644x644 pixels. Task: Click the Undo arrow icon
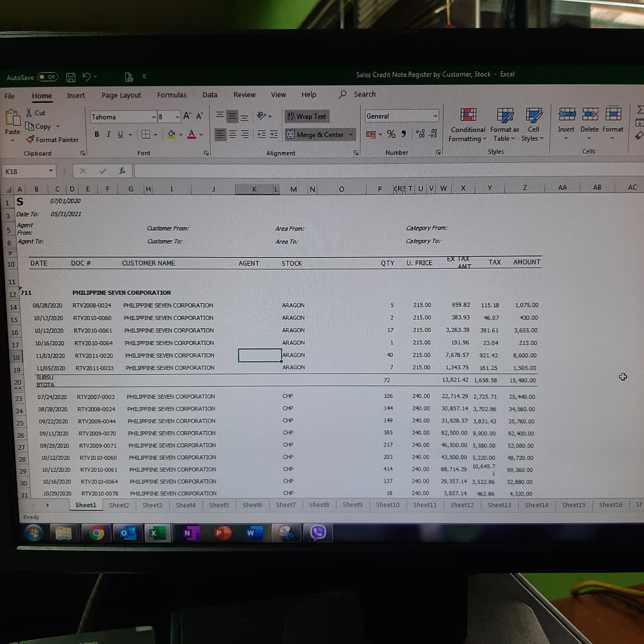click(x=86, y=77)
